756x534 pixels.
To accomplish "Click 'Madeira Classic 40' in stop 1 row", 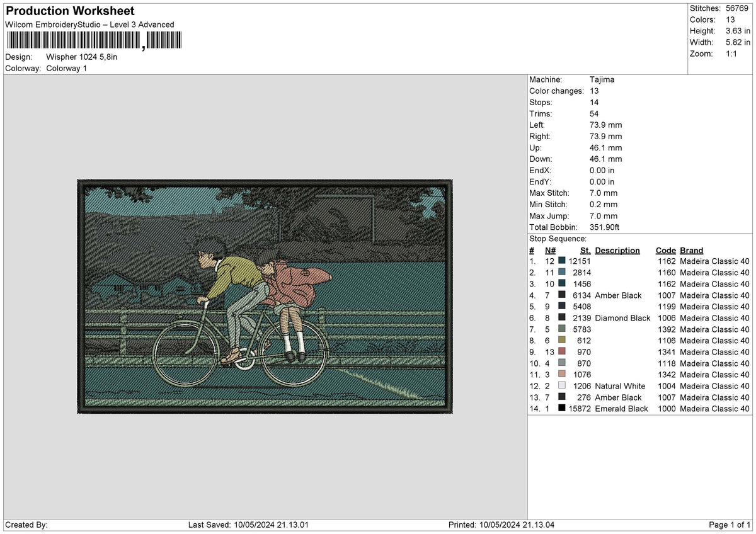I will point(714,261).
